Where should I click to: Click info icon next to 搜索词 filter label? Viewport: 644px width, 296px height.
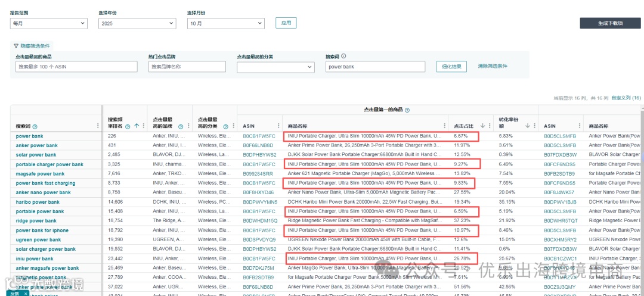pos(344,57)
